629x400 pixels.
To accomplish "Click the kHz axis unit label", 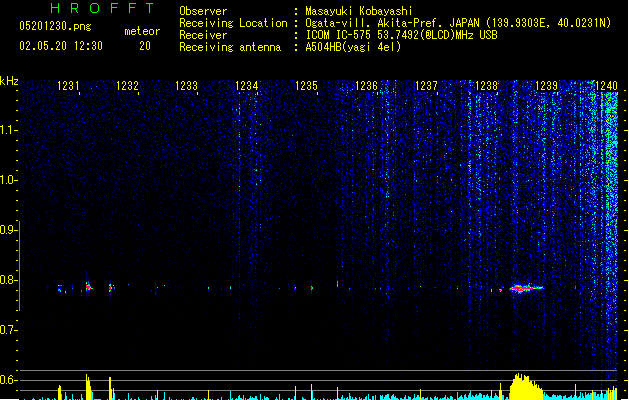I will pos(9,81).
